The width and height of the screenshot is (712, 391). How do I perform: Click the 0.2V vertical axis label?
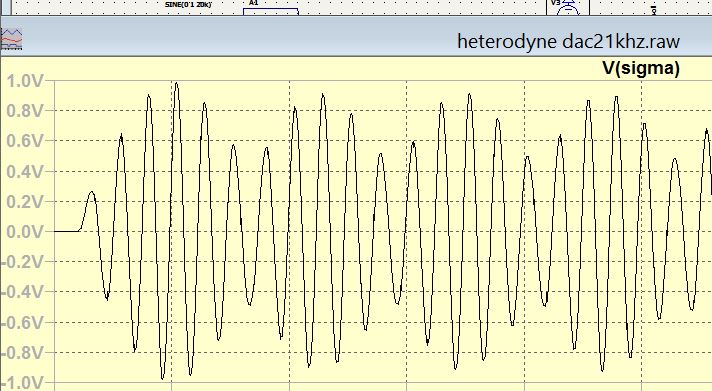pos(25,202)
